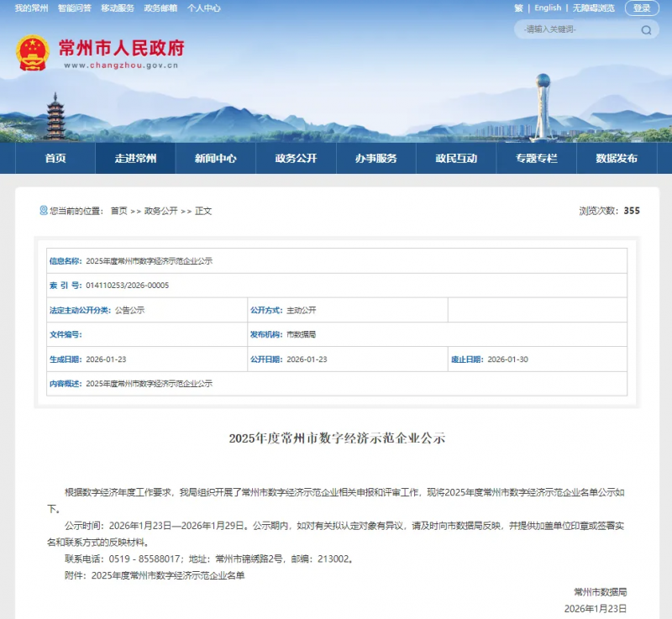Viewport: 672px width, 619px height.
Task: Open the 办事服务 menu item
Action: pyautogui.click(x=376, y=159)
